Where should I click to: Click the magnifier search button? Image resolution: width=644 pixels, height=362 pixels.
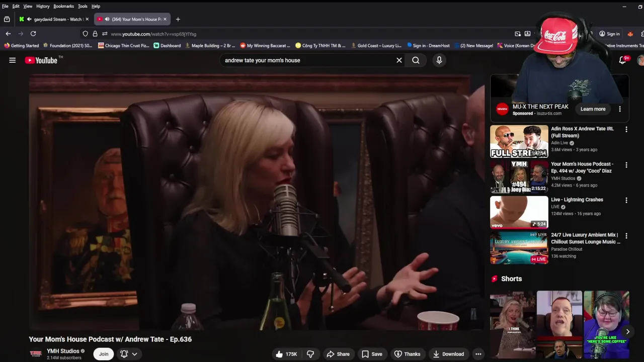pos(416,60)
